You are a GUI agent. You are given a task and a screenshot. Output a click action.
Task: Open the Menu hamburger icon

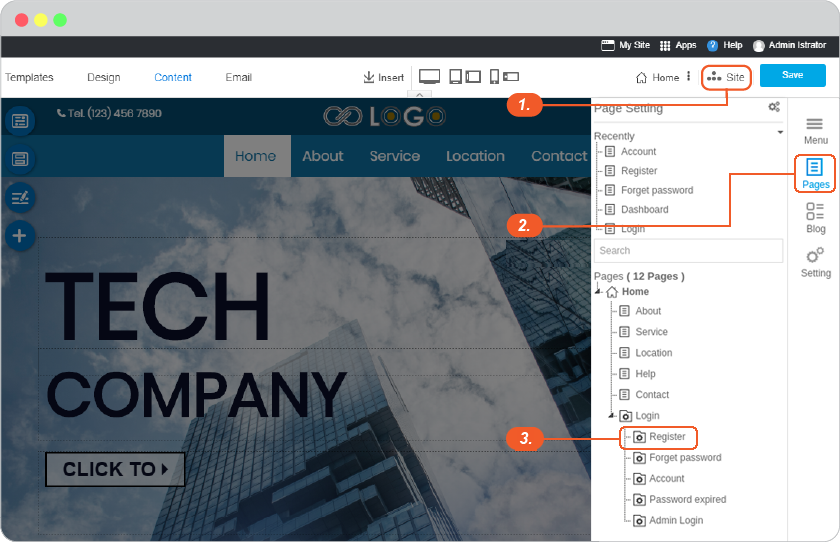[x=814, y=124]
